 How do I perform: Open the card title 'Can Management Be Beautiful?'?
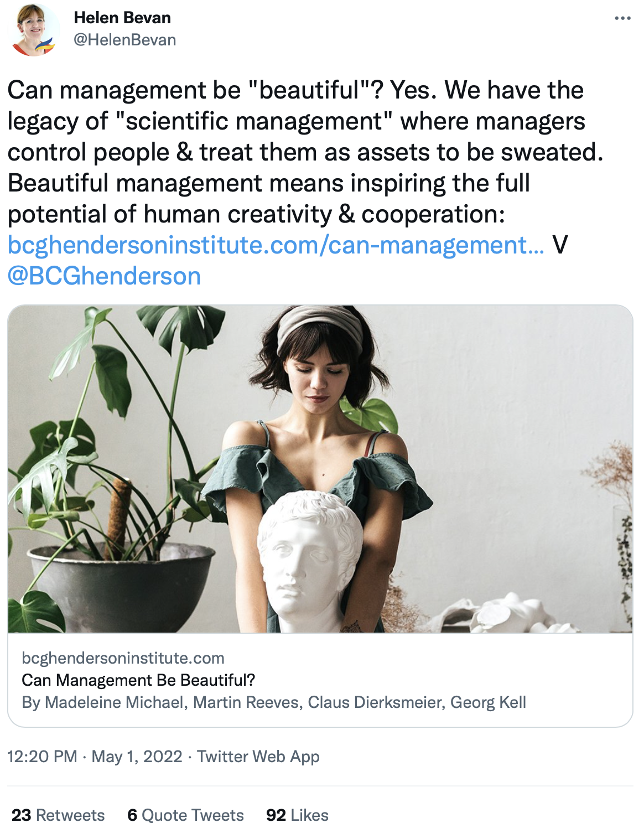pos(138,680)
